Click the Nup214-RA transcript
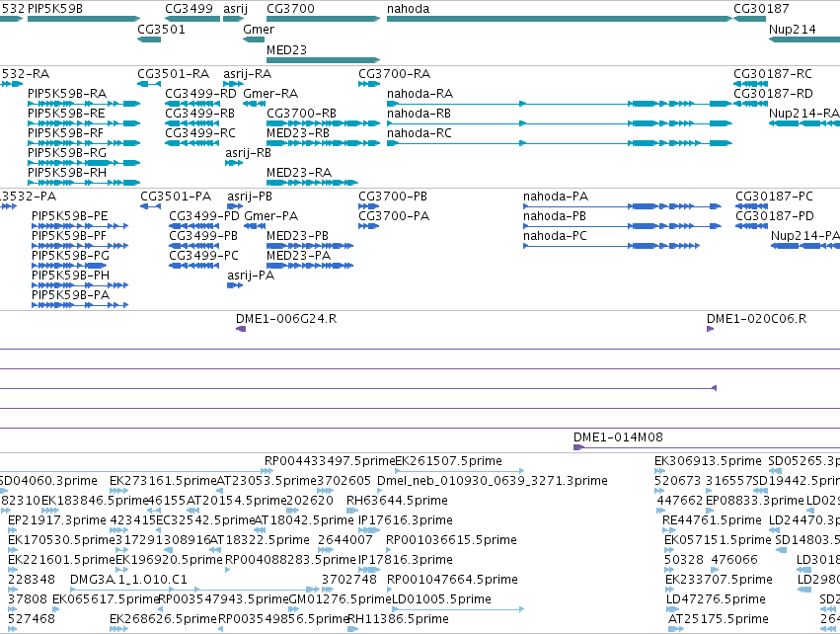 point(804,123)
